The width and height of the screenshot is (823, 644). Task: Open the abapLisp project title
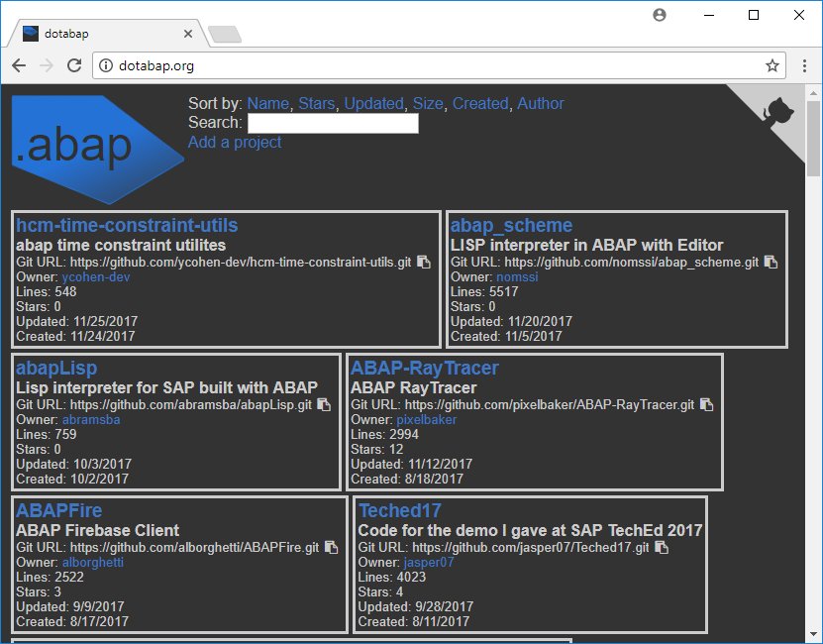click(x=56, y=368)
